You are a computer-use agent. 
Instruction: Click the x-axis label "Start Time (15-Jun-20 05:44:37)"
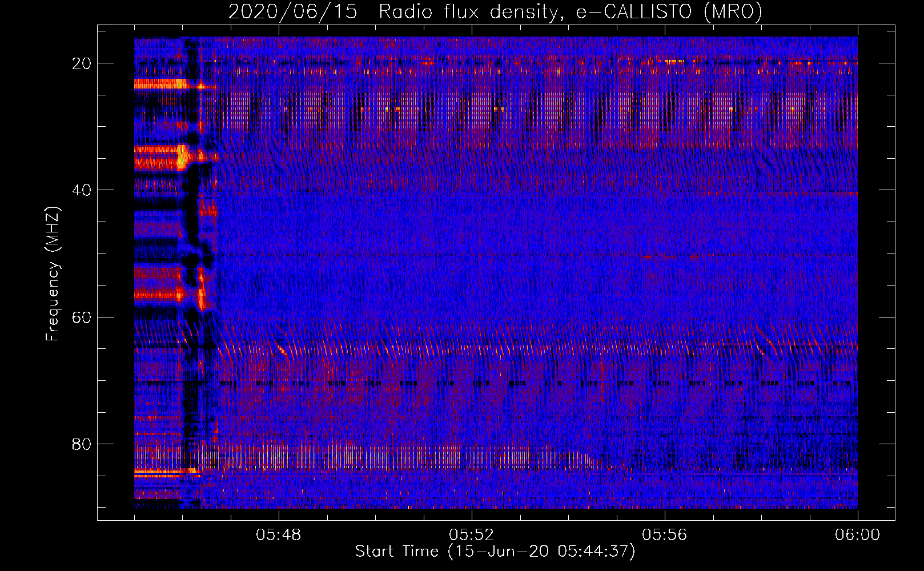[495, 552]
